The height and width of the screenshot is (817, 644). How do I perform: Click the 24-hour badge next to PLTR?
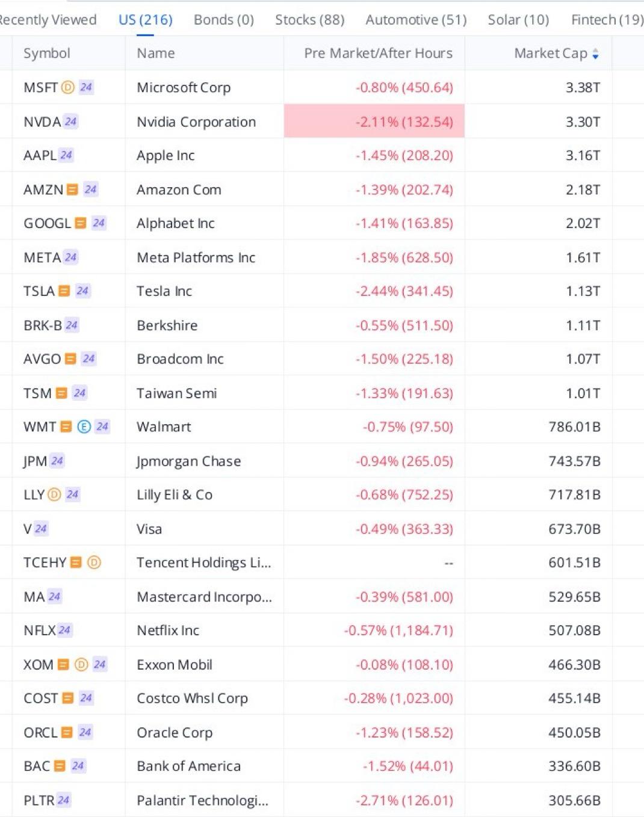[x=63, y=800]
